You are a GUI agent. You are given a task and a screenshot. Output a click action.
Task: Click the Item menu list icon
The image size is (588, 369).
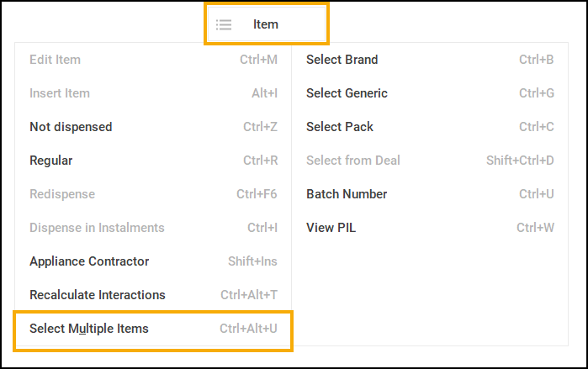(224, 24)
